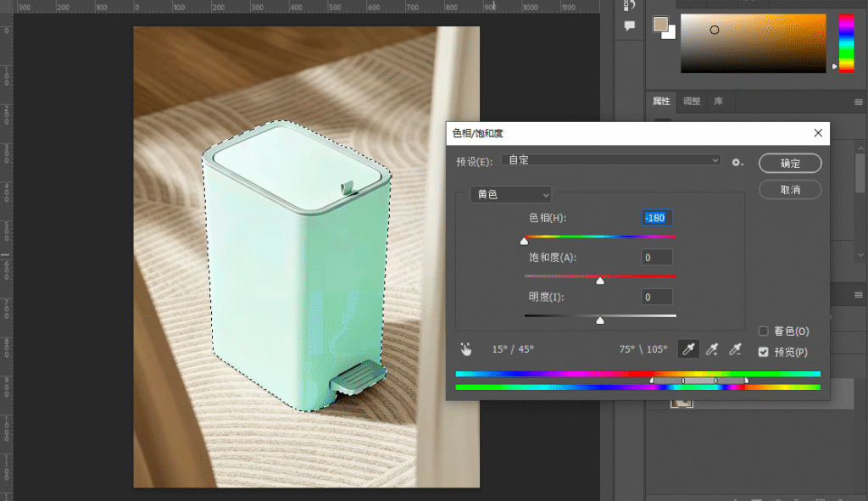Activate the on-image hand adjustment tool
Viewport: 868px width, 501px height.
point(466,349)
